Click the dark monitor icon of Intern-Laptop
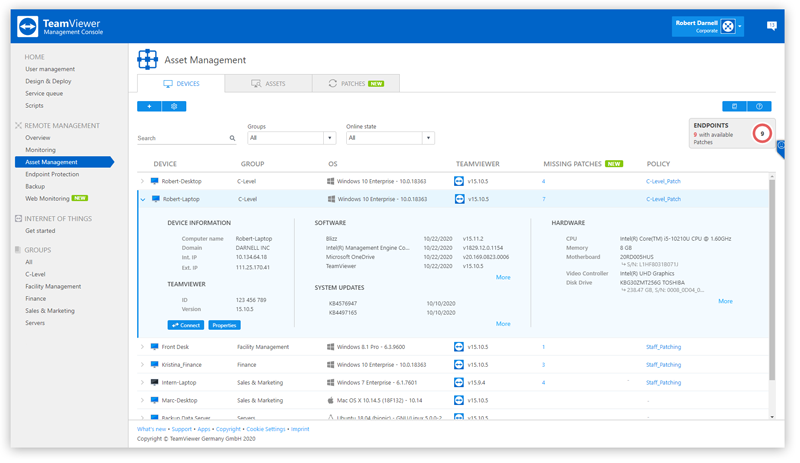Screen dimensions: 800x463 point(155,382)
